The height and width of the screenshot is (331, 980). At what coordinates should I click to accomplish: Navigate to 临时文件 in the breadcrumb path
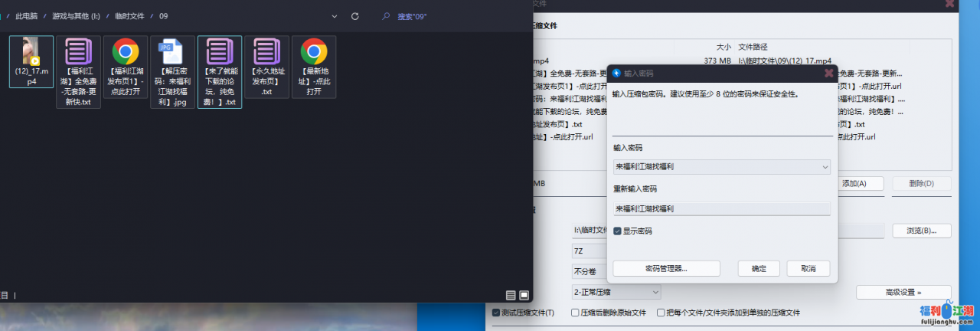[x=128, y=16]
